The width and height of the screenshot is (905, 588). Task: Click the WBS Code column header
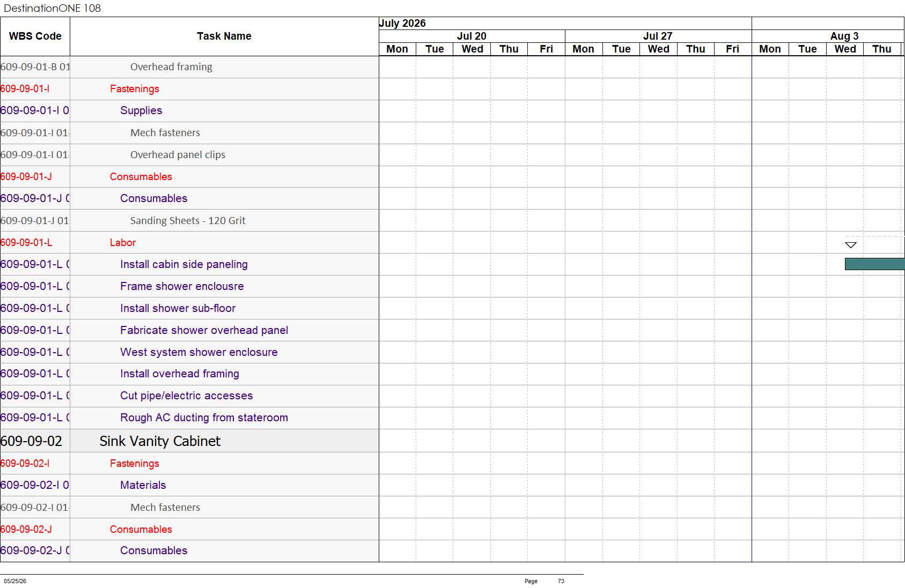[x=35, y=36]
